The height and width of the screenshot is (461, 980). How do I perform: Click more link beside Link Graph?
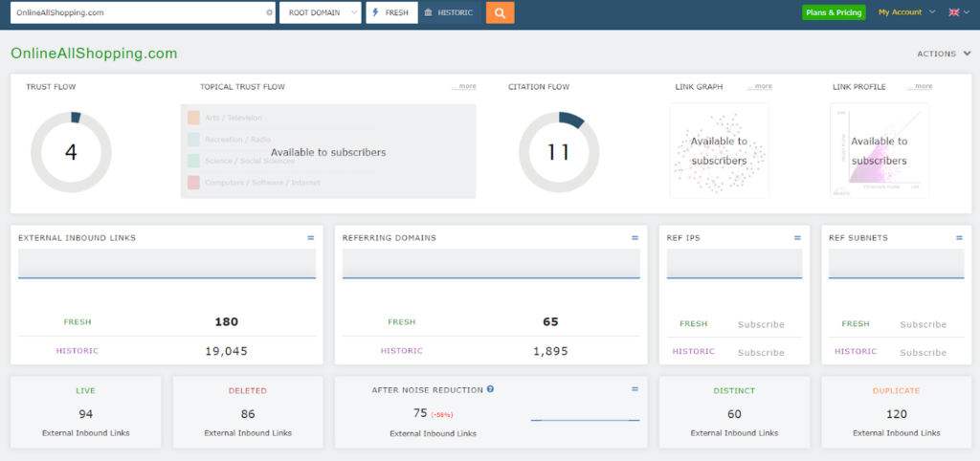pos(761,87)
